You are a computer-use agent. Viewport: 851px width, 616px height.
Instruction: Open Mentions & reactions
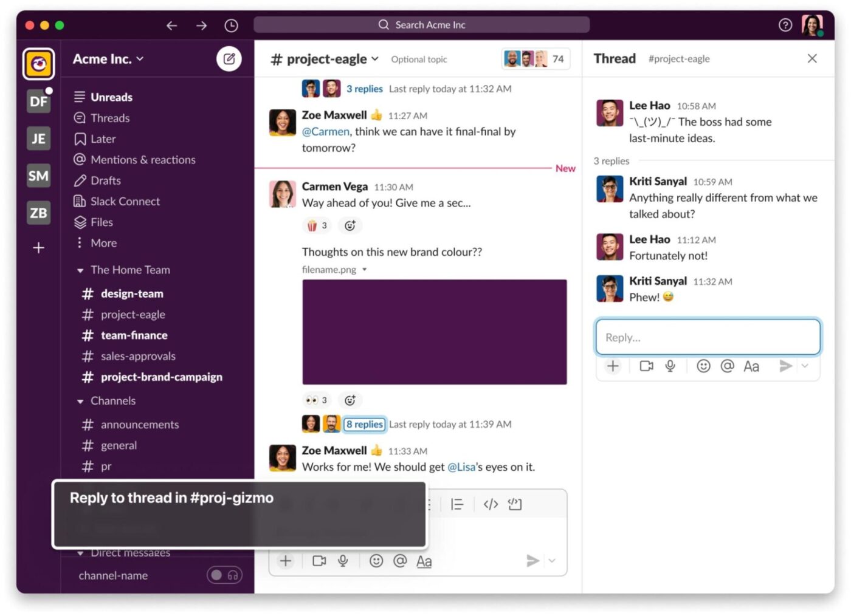[x=143, y=159]
